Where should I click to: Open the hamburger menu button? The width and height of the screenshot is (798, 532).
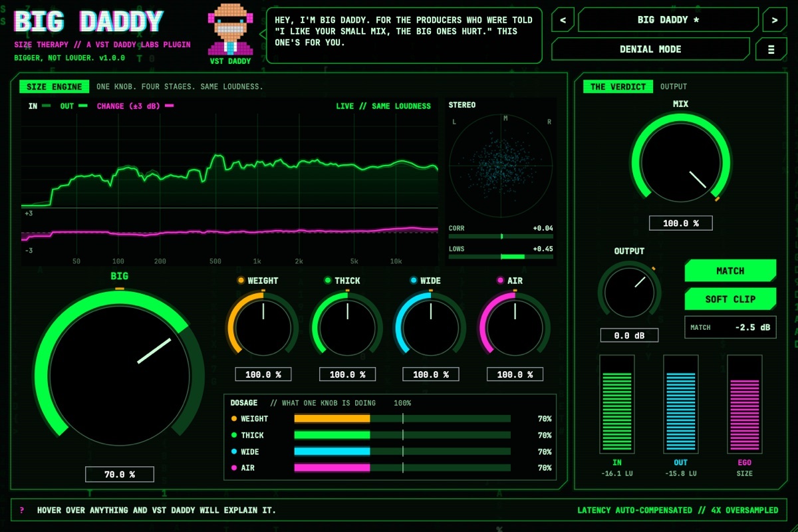click(771, 49)
